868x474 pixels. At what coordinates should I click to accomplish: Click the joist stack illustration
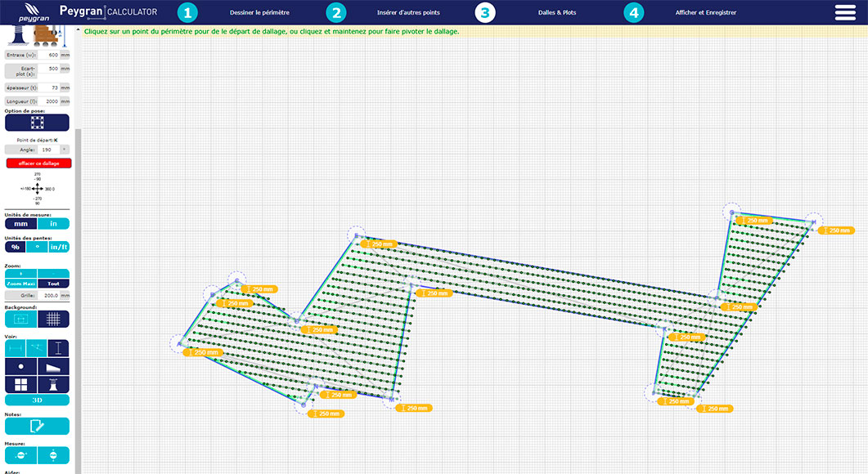[43, 35]
